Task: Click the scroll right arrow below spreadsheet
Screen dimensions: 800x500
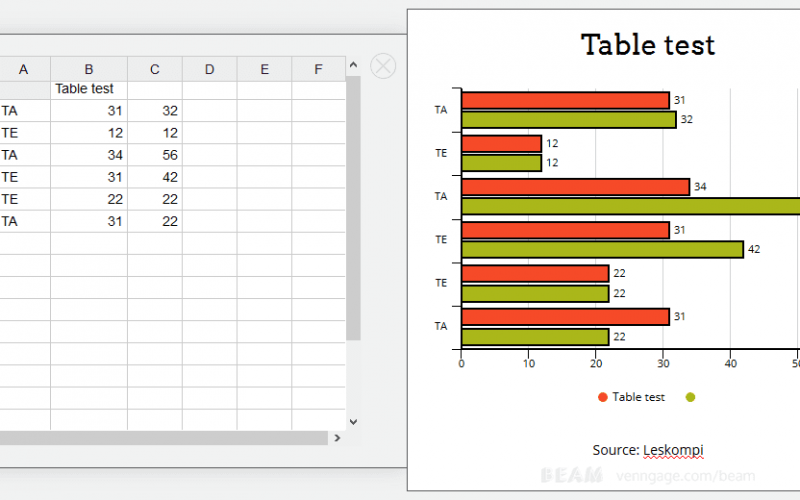Action: tap(337, 438)
